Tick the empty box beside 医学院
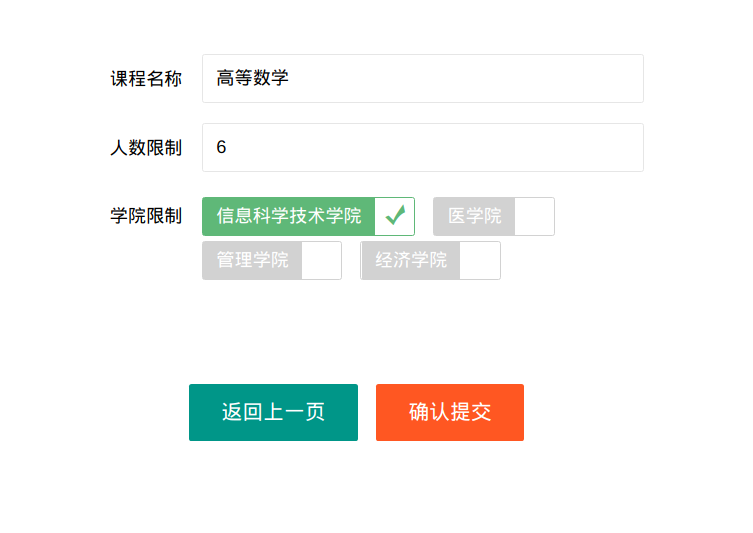This screenshot has width=753, height=533. pos(534,217)
